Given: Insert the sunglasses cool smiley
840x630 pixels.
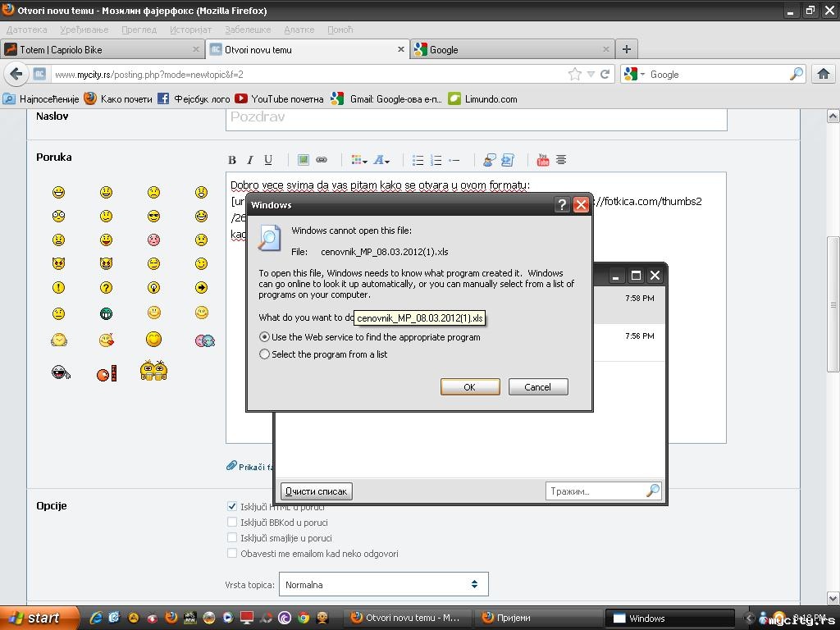Looking at the screenshot, I should 153,216.
